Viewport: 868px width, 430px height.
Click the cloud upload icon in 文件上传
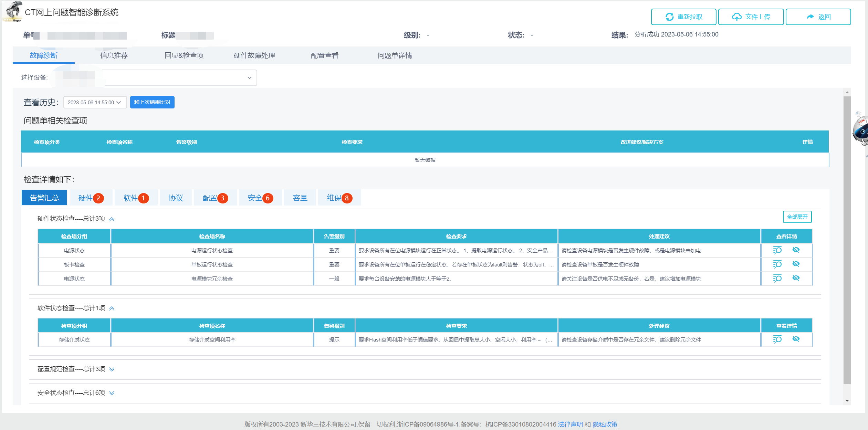point(736,17)
